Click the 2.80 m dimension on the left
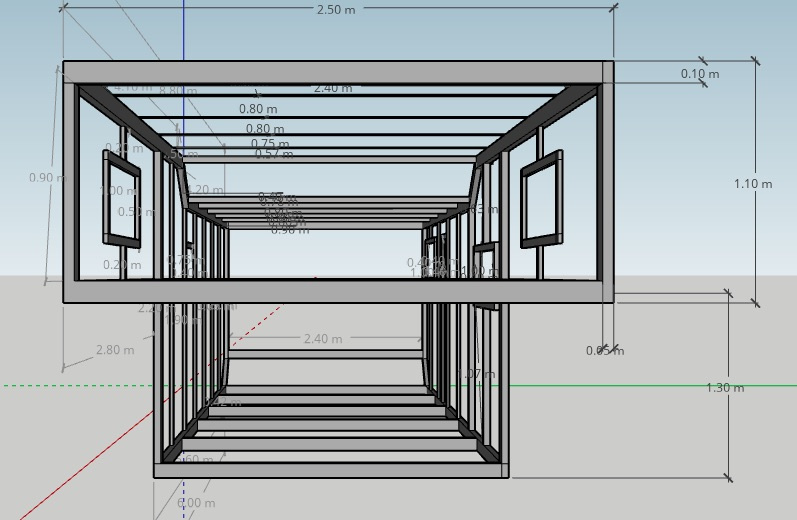 pyautogui.click(x=114, y=350)
